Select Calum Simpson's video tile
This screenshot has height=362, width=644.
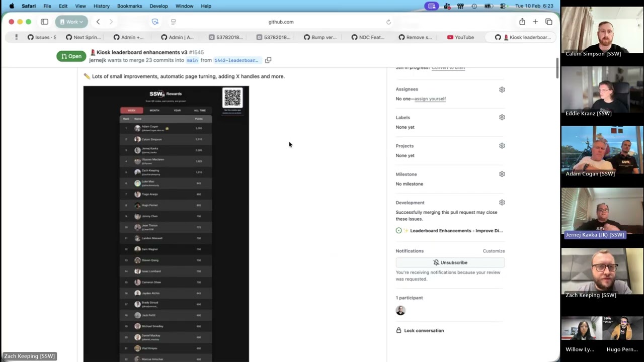[x=602, y=32]
